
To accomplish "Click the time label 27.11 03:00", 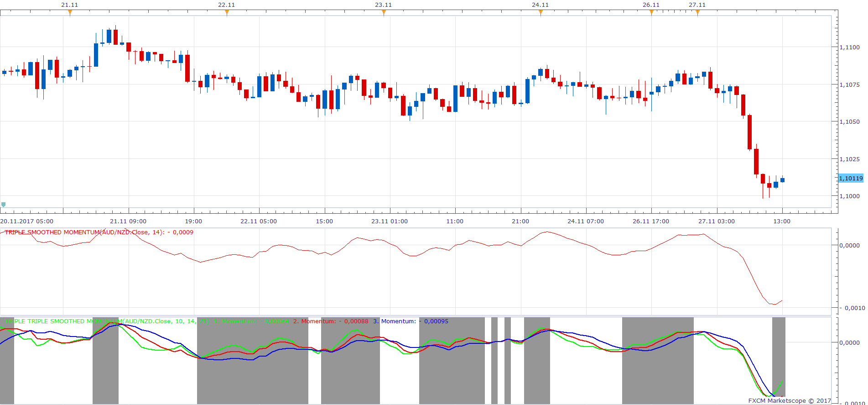I will 717,221.
